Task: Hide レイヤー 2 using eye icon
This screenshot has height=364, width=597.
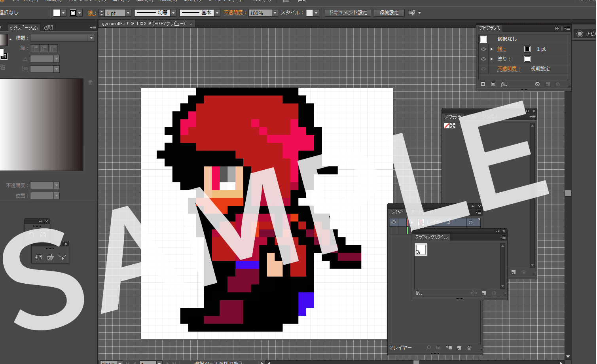Action: [394, 222]
